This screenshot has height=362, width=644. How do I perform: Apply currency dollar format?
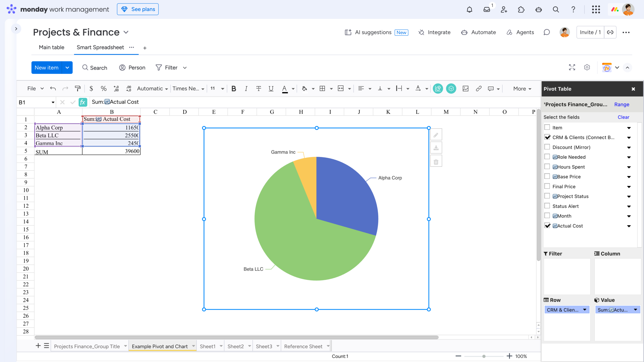tap(91, 88)
